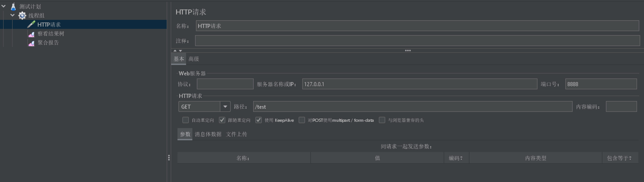Screen dimensions: 644x182
Task: Click the 端口号 port field
Action: point(601,84)
